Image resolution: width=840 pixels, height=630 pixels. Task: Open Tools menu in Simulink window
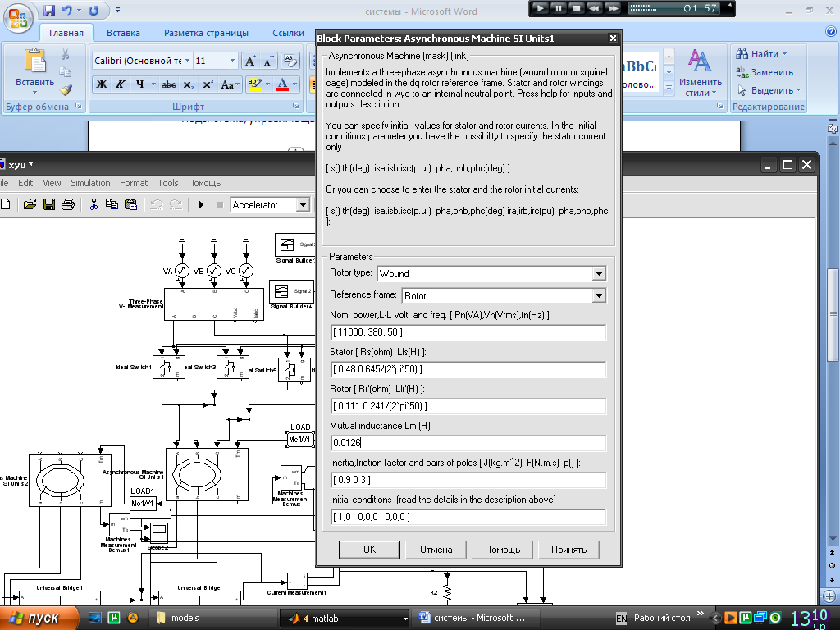[x=167, y=183]
